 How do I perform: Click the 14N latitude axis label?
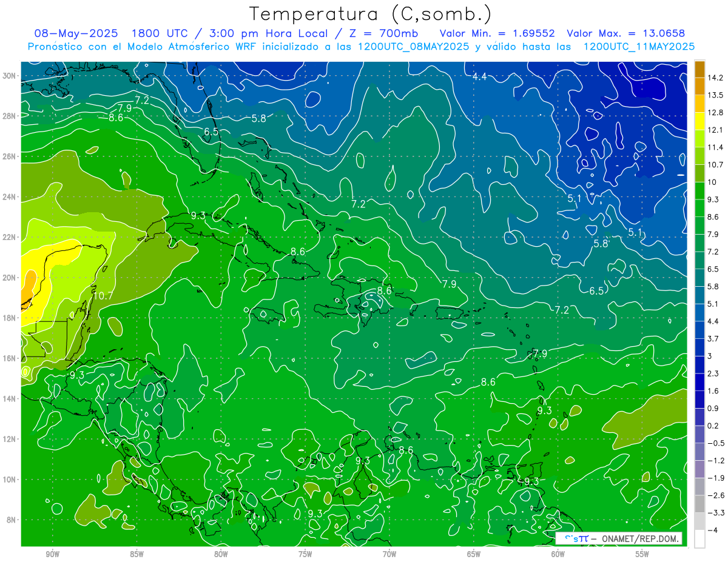[x=9, y=399]
